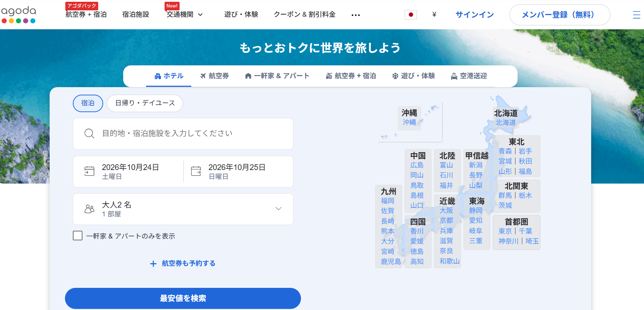Click the search magnifier icon
This screenshot has width=644, height=310.
pyautogui.click(x=89, y=134)
